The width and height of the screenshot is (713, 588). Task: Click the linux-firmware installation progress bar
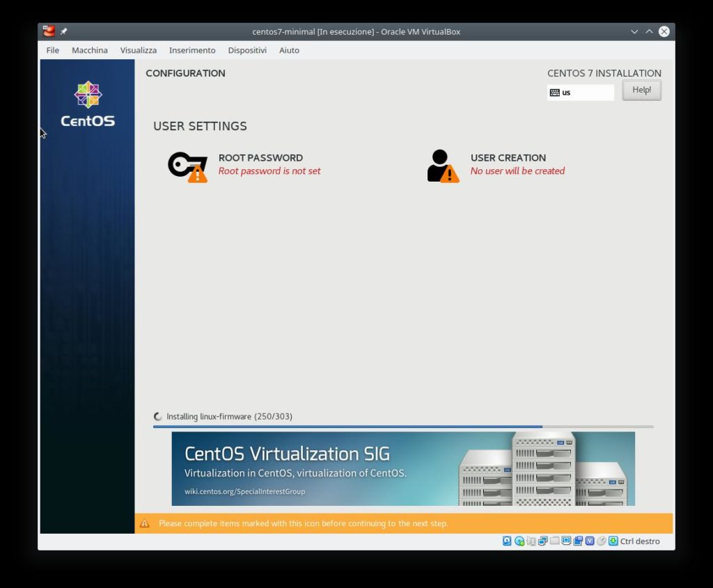click(404, 426)
